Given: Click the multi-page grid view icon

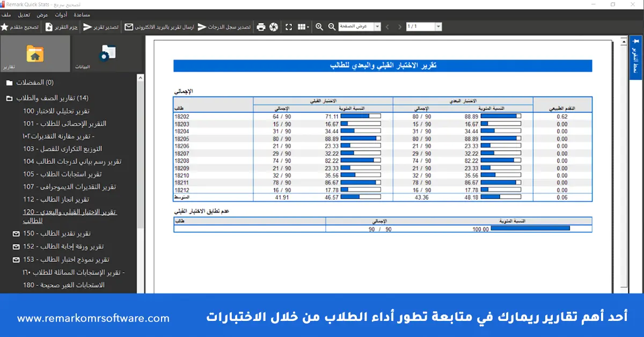Looking at the screenshot, I should (x=300, y=26).
